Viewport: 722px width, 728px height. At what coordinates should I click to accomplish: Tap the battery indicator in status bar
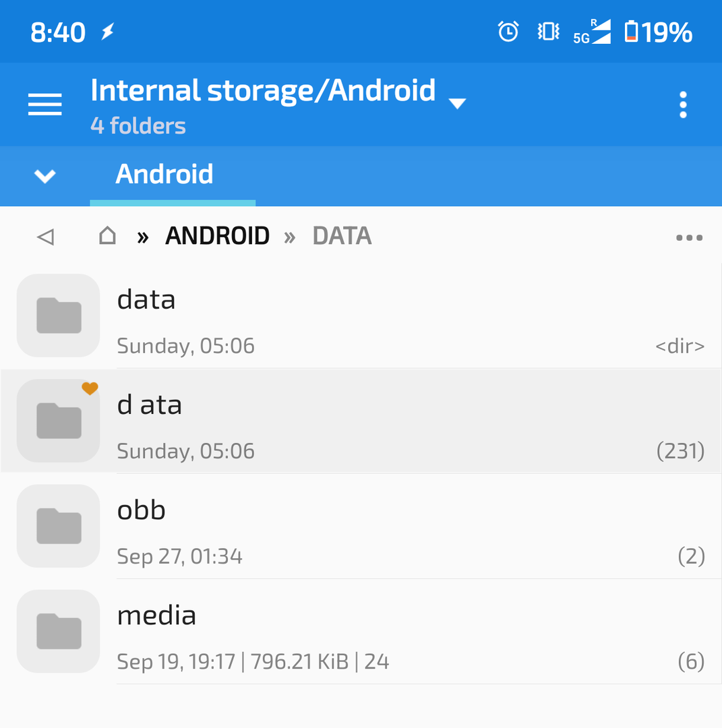[658, 32]
